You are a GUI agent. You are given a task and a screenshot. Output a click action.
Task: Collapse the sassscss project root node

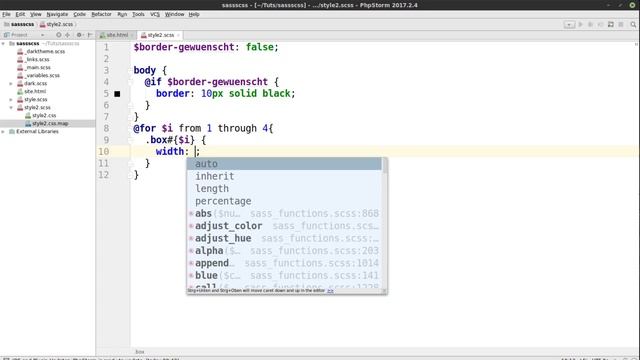[x=3, y=43]
